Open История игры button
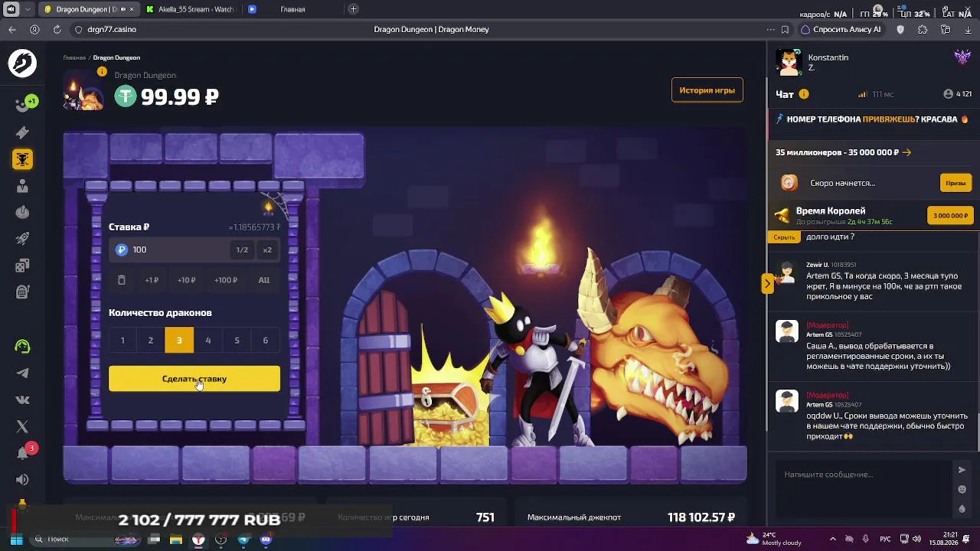980x551 pixels. point(707,90)
